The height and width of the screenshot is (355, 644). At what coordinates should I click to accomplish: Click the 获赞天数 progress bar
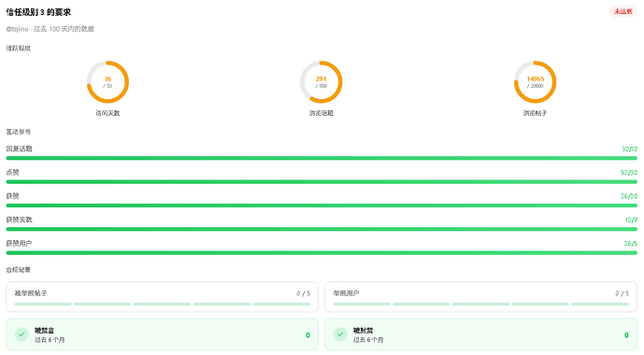coord(322,229)
